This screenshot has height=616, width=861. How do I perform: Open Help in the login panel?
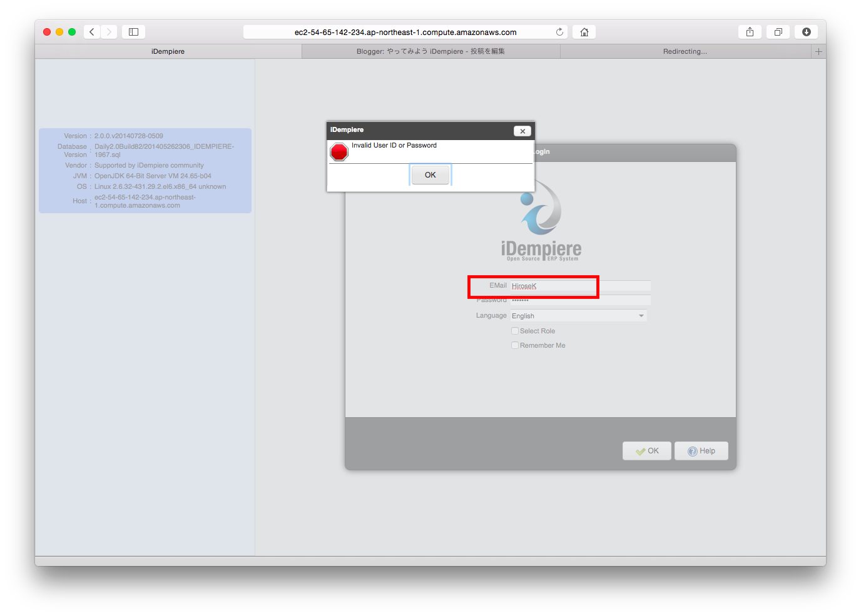click(x=701, y=451)
